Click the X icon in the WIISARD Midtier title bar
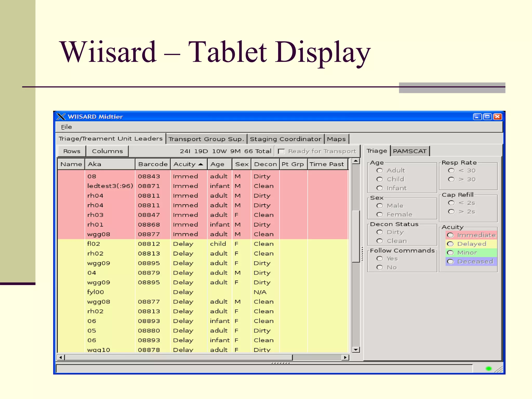The height and width of the screenshot is (399, 532). tap(61, 117)
